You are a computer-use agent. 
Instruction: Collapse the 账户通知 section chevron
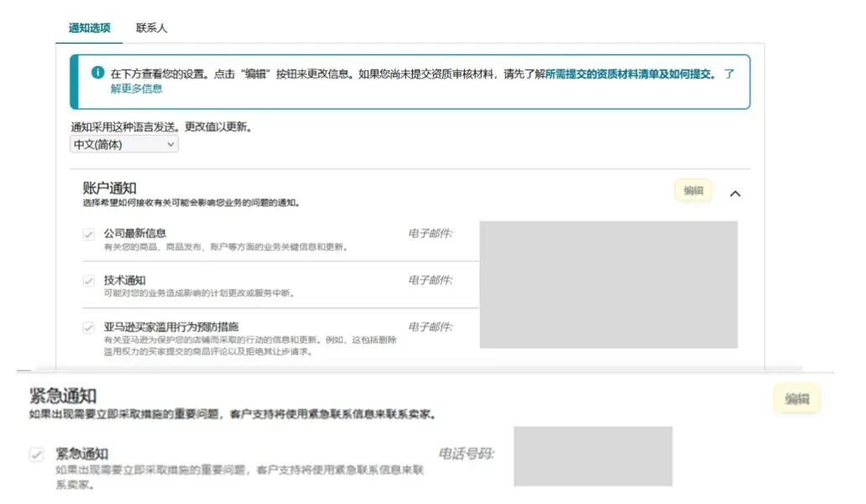[x=736, y=192]
